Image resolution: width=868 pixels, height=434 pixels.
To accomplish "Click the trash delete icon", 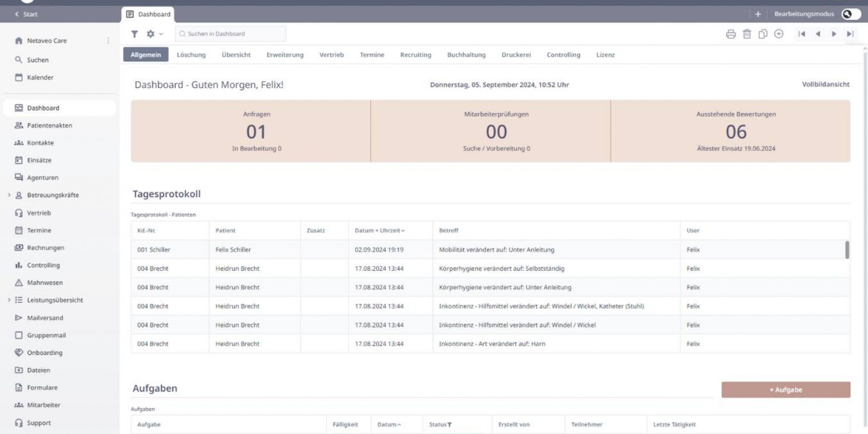I will [747, 34].
